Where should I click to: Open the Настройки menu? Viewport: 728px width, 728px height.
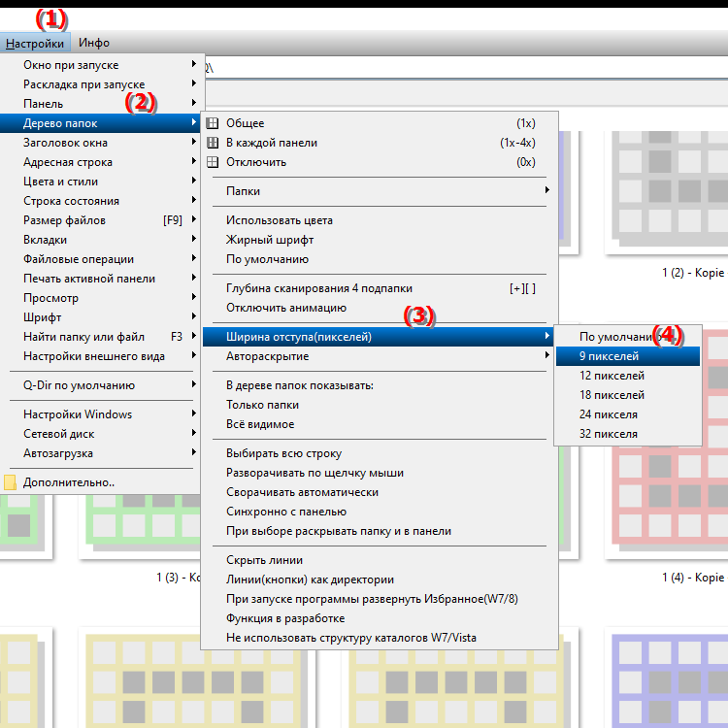click(x=35, y=43)
